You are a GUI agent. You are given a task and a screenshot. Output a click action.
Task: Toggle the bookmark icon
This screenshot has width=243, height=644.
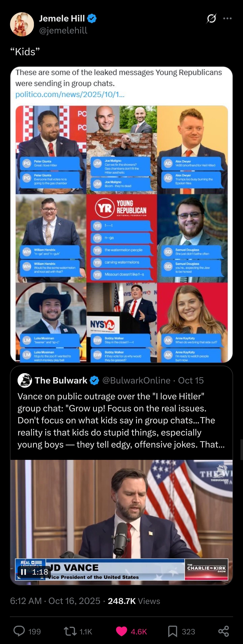click(x=173, y=631)
